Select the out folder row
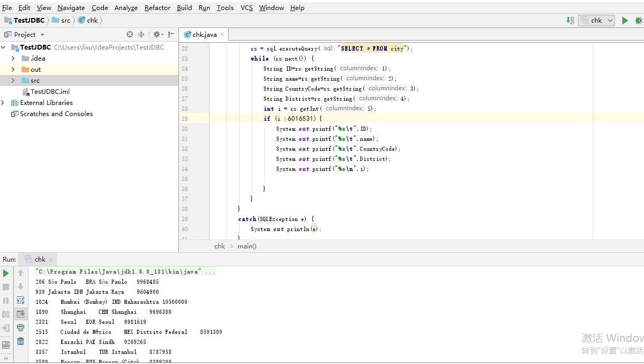The height and width of the screenshot is (364, 644). (89, 70)
